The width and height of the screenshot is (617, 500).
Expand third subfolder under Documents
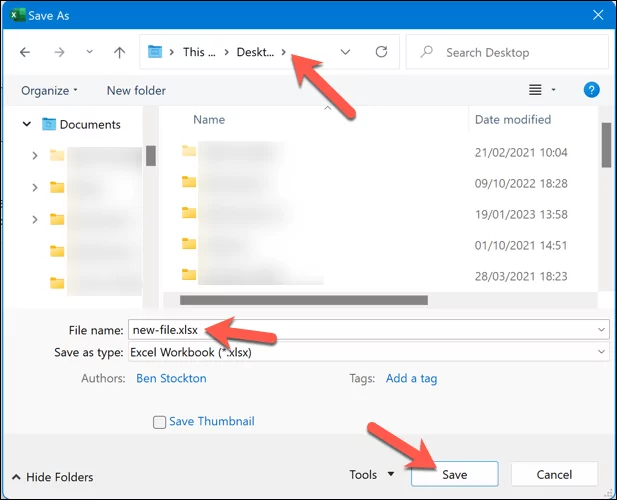[x=35, y=219]
